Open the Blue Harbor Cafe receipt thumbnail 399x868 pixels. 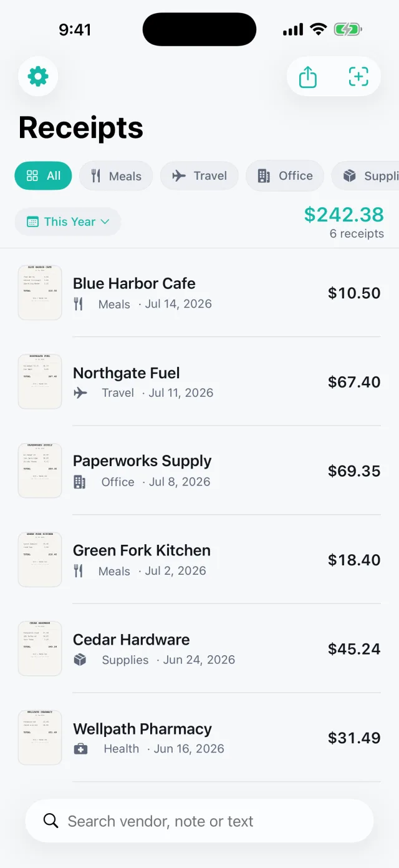(40, 293)
